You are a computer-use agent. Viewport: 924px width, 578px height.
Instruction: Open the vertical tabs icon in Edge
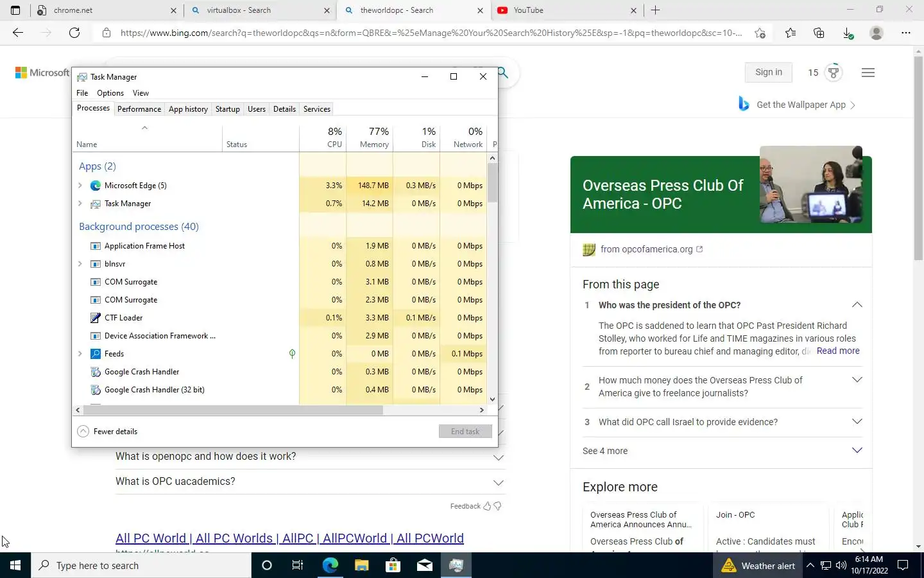15,10
